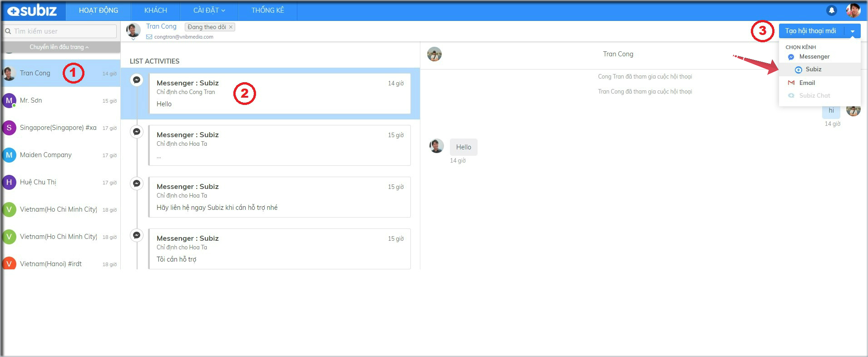Open the activity card with "..." message
Image resolution: width=868 pixels, height=357 pixels.
[x=280, y=145]
